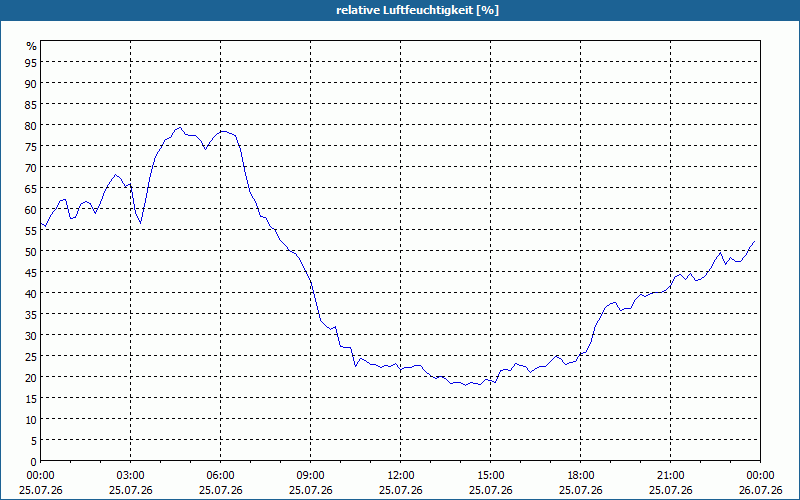The image size is (800, 500).
Task: Select the '03:00' time label
Action: point(131,476)
